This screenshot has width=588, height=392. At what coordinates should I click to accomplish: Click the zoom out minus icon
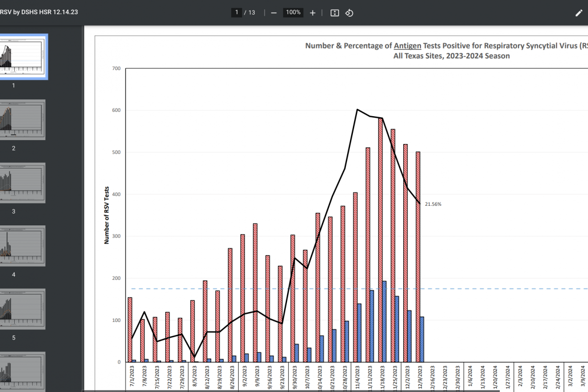[274, 13]
